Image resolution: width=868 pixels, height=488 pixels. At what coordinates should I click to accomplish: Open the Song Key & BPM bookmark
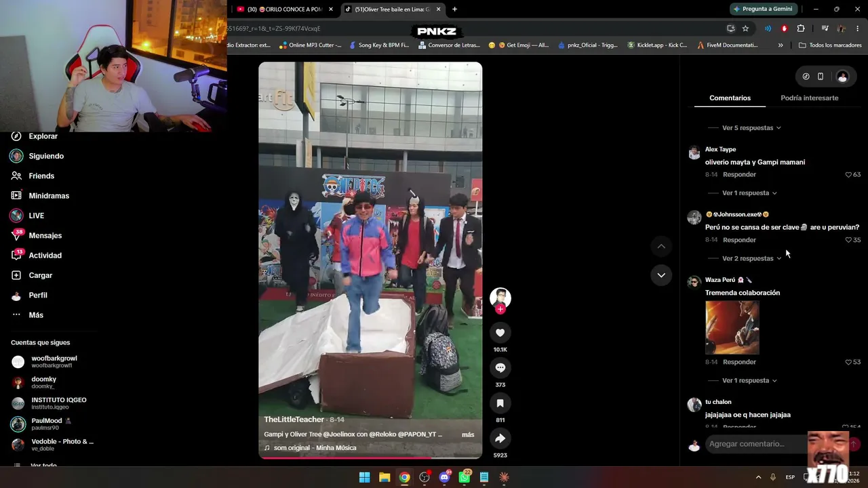click(378, 45)
